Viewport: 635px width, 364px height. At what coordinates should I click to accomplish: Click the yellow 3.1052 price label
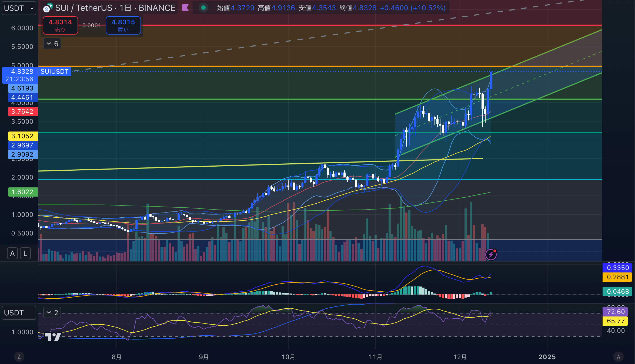23,136
